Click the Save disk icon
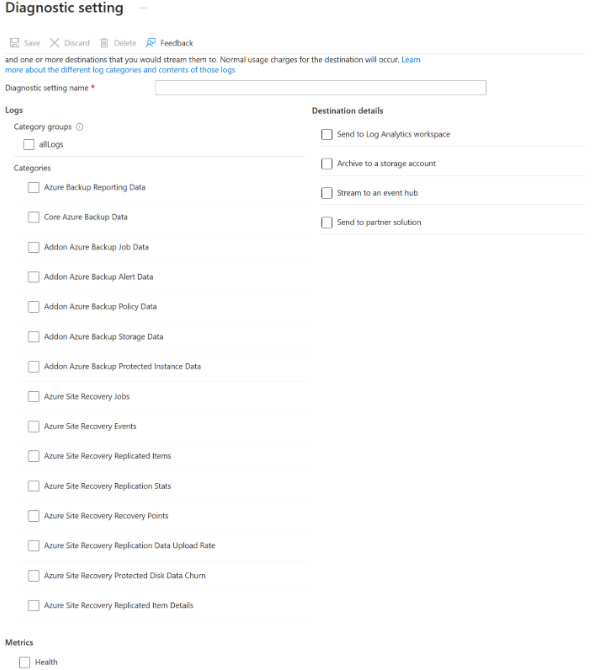This screenshot has height=670, width=595. [x=15, y=43]
